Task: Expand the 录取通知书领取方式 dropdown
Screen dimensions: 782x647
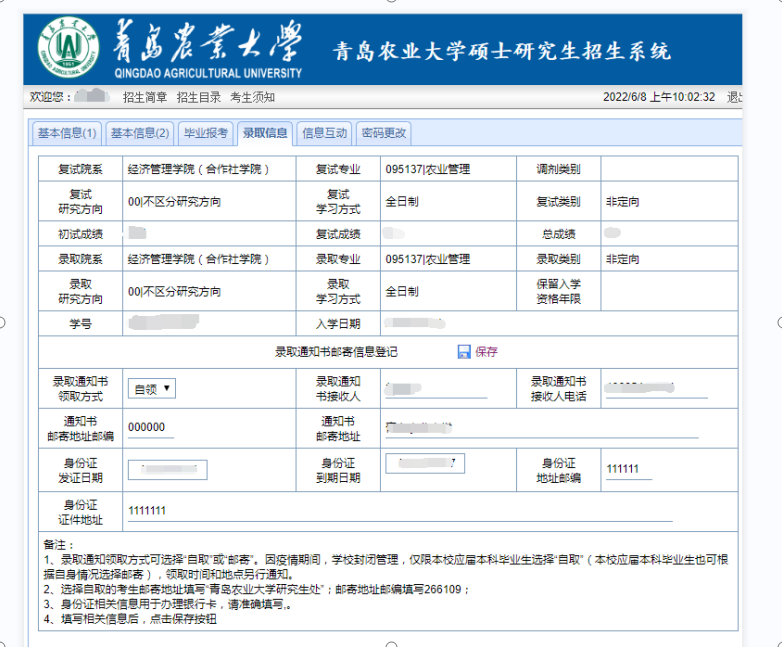Action: [153, 389]
